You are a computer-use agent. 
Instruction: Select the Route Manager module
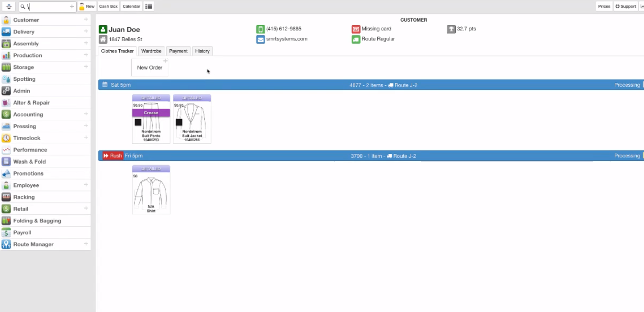pos(6,244)
